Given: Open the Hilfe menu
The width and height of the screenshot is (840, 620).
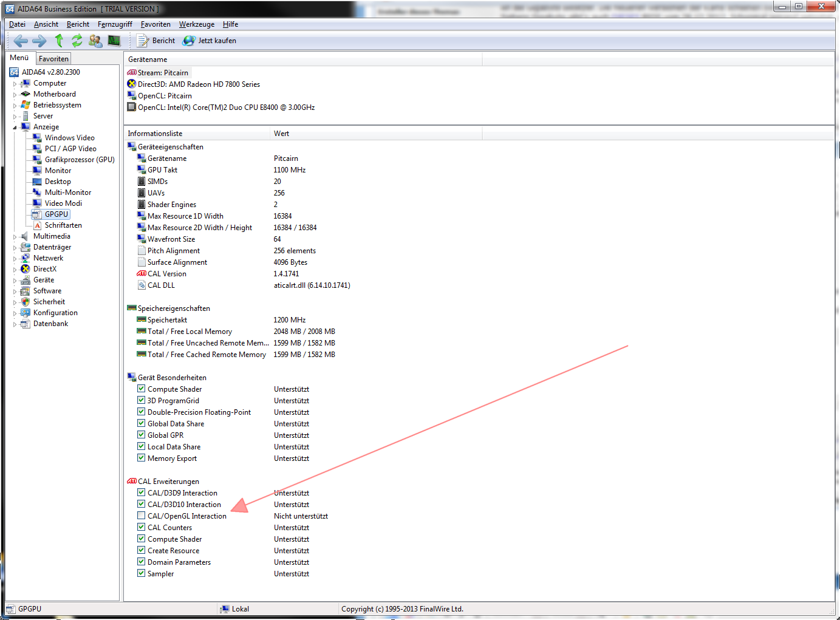Looking at the screenshot, I should coord(230,24).
